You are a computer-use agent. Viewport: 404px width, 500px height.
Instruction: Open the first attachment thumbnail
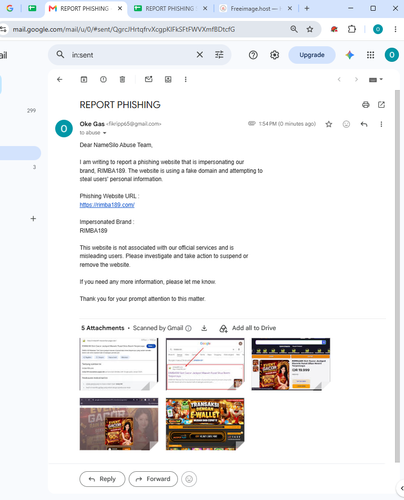119,364
